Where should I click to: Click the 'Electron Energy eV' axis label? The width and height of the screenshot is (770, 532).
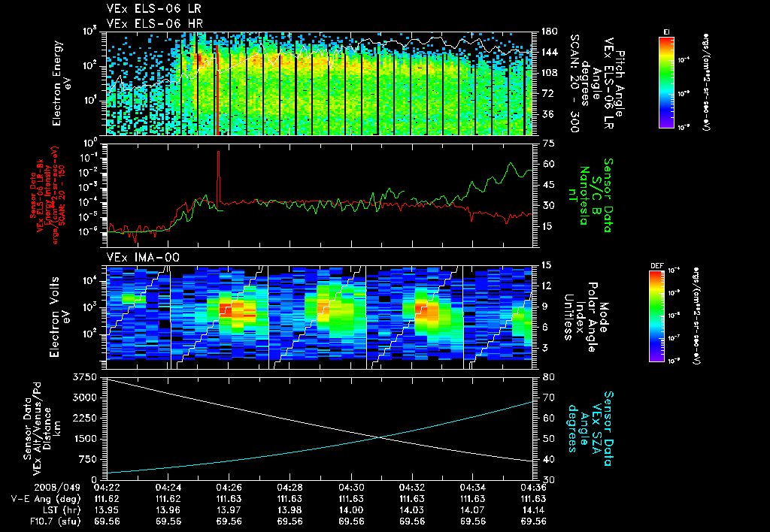[x=62, y=83]
